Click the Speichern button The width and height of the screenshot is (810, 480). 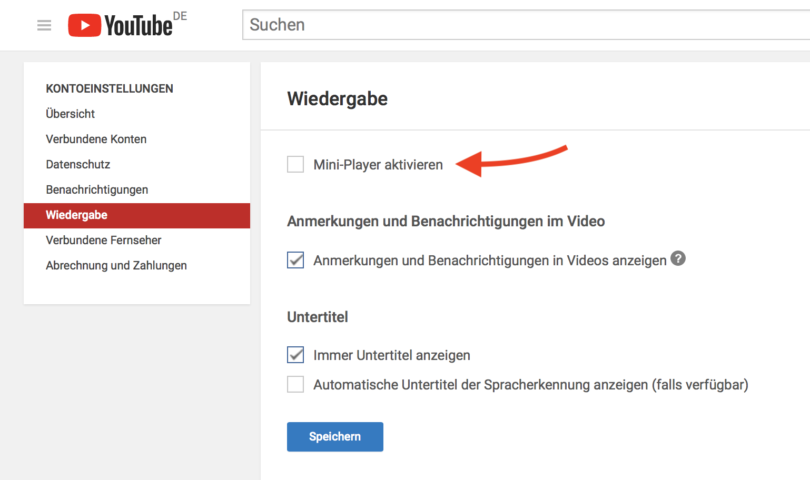click(334, 437)
